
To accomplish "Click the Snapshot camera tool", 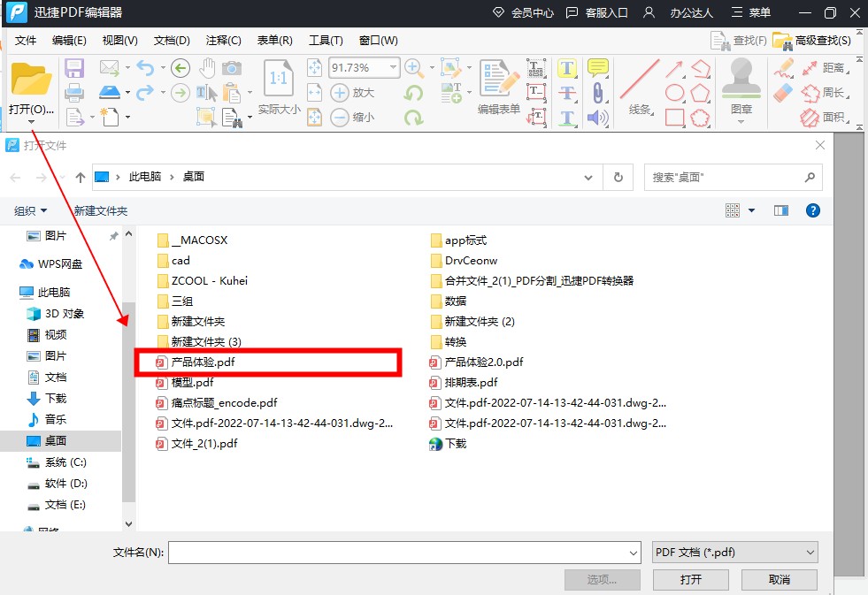I will click(232, 68).
